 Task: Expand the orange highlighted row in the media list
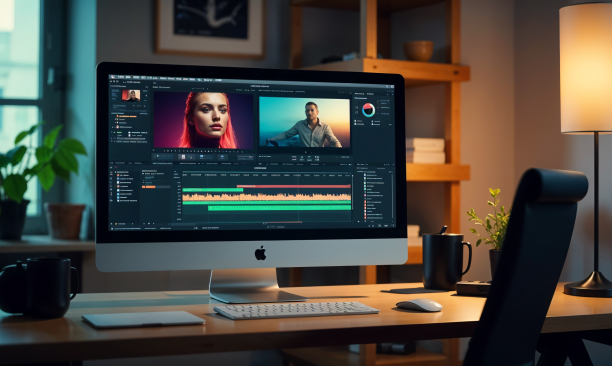point(127,116)
